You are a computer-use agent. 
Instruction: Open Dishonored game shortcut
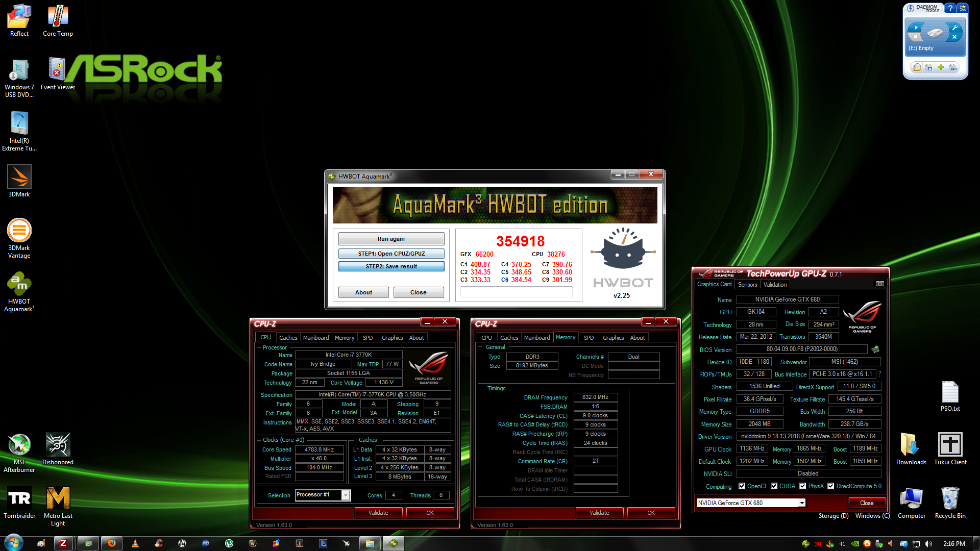coord(58,449)
